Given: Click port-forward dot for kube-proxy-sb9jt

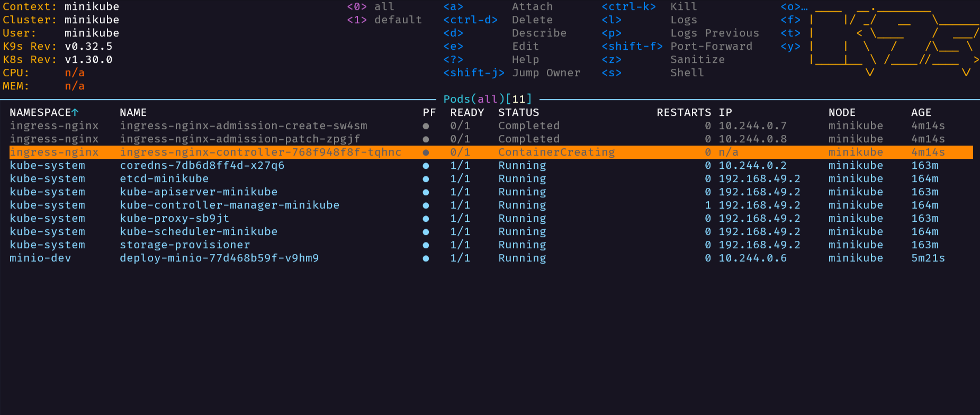Looking at the screenshot, I should pos(426,219).
